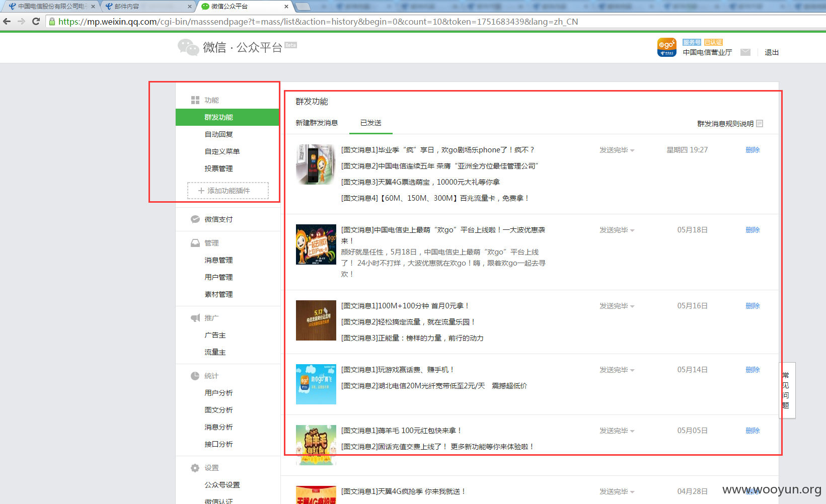This screenshot has height=504, width=826.
Task: Click the browser address bar URL
Action: 318,22
